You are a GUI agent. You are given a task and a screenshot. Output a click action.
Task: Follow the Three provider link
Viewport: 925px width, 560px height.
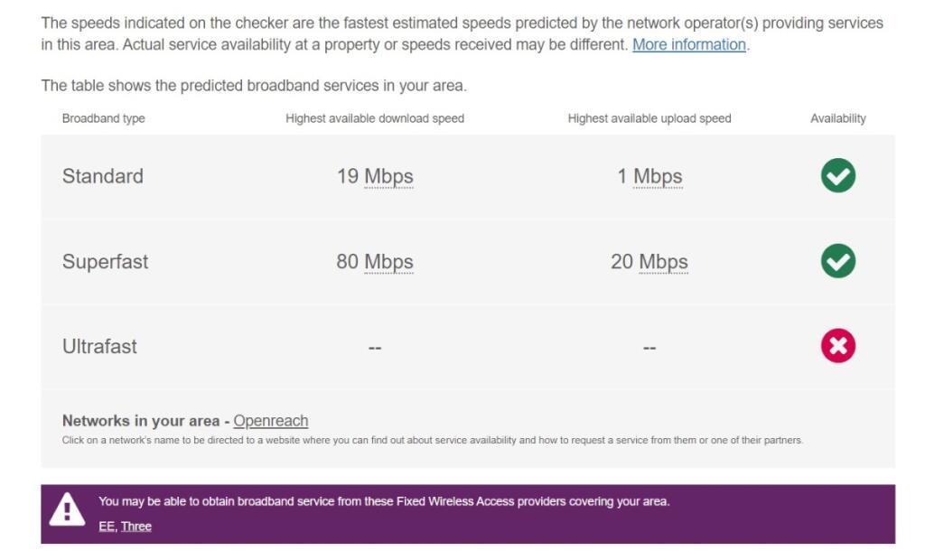coord(136,527)
